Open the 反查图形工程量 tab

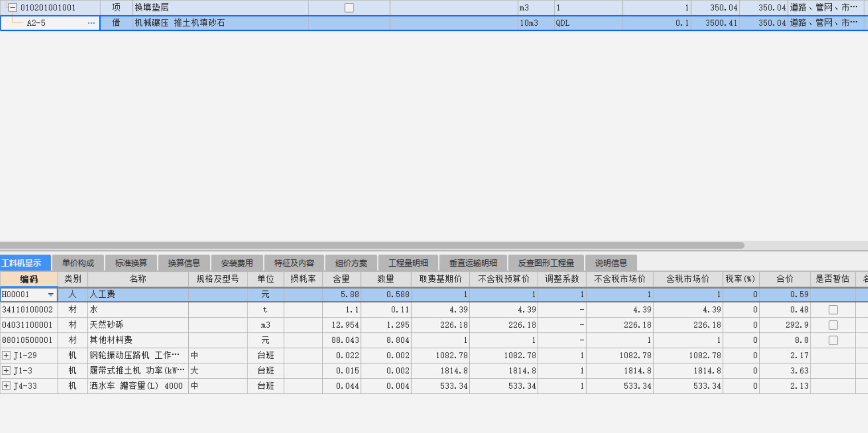pyautogui.click(x=546, y=263)
